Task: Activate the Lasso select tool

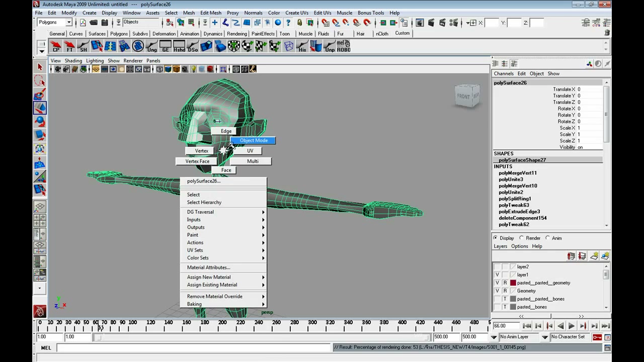Action: (x=40, y=80)
